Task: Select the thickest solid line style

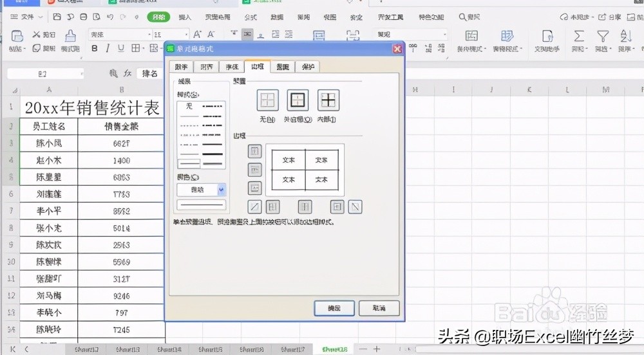Action: pos(213,154)
